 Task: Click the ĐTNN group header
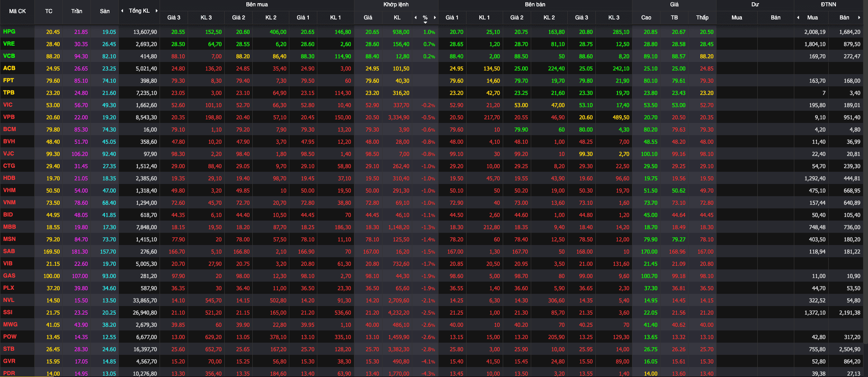point(829,5)
